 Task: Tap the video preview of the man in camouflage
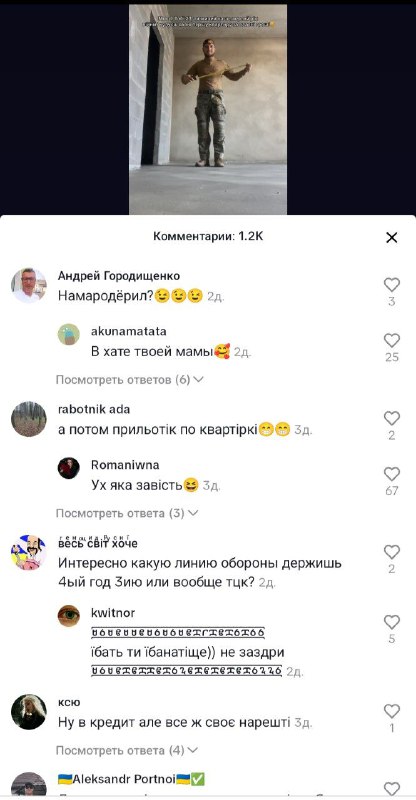click(x=208, y=109)
